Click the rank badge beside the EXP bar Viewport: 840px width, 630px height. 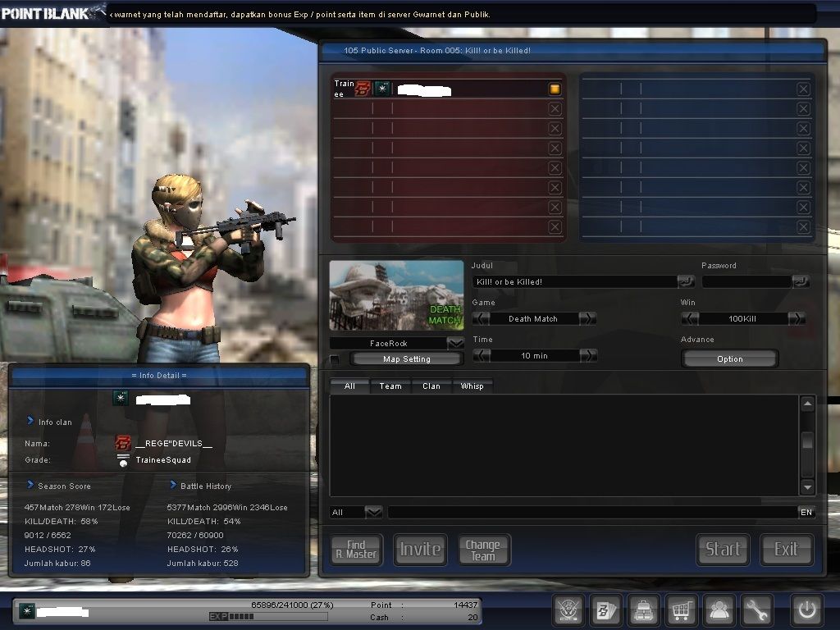tap(27, 610)
